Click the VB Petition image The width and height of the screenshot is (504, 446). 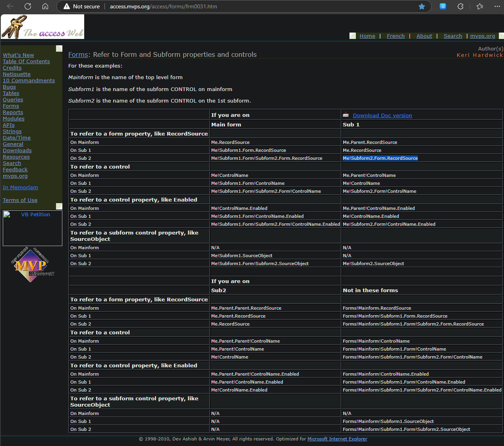[33, 228]
